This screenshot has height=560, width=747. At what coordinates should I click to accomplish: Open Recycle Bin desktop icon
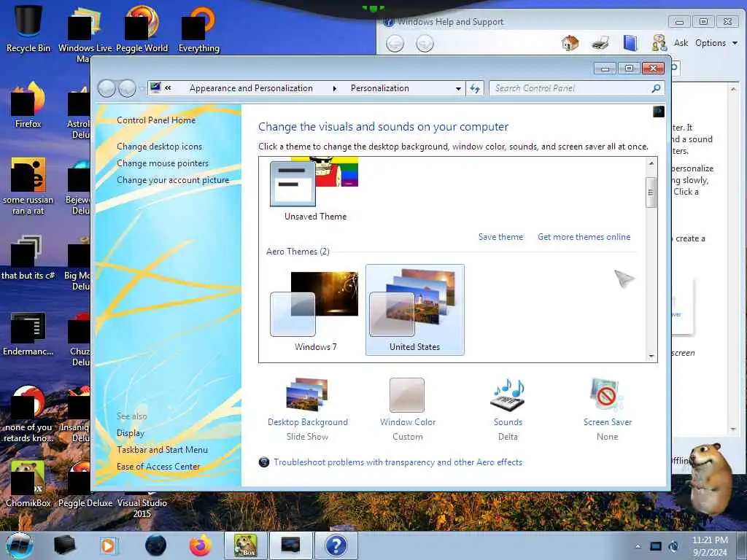coord(28,28)
